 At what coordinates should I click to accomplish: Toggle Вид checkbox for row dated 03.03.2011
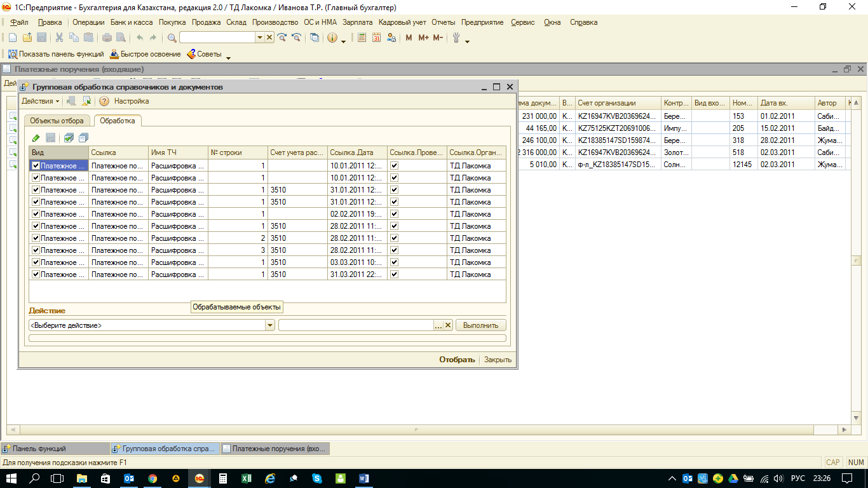(36, 262)
